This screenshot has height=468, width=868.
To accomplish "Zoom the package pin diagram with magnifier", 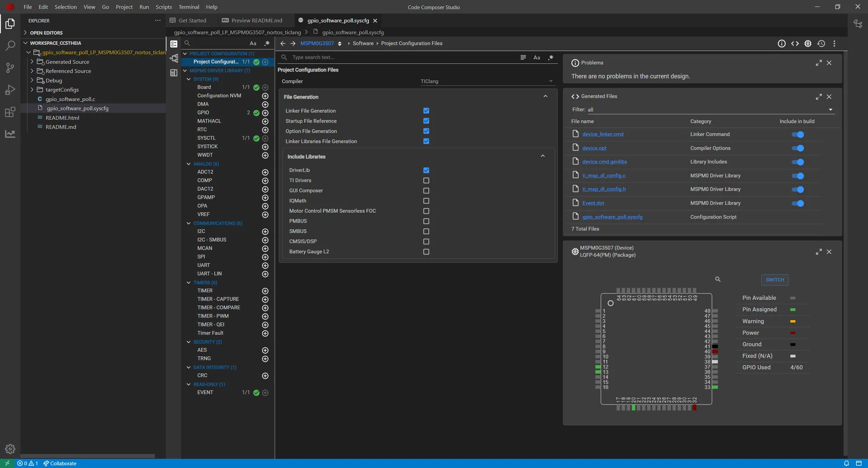I will coord(717,279).
